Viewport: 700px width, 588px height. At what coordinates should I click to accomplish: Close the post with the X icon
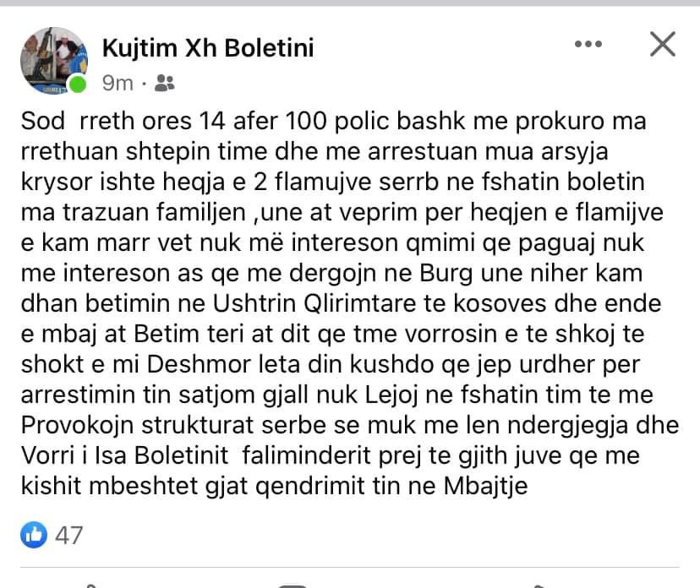663,43
